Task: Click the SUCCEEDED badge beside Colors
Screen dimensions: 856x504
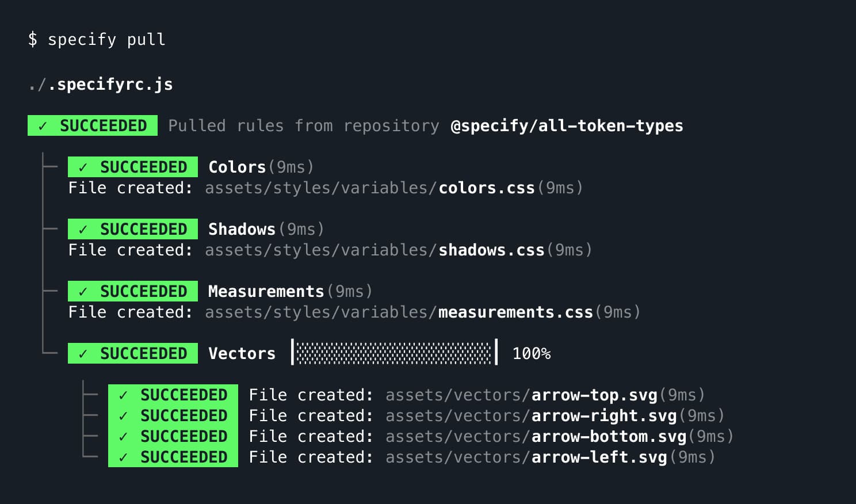Action: (133, 167)
